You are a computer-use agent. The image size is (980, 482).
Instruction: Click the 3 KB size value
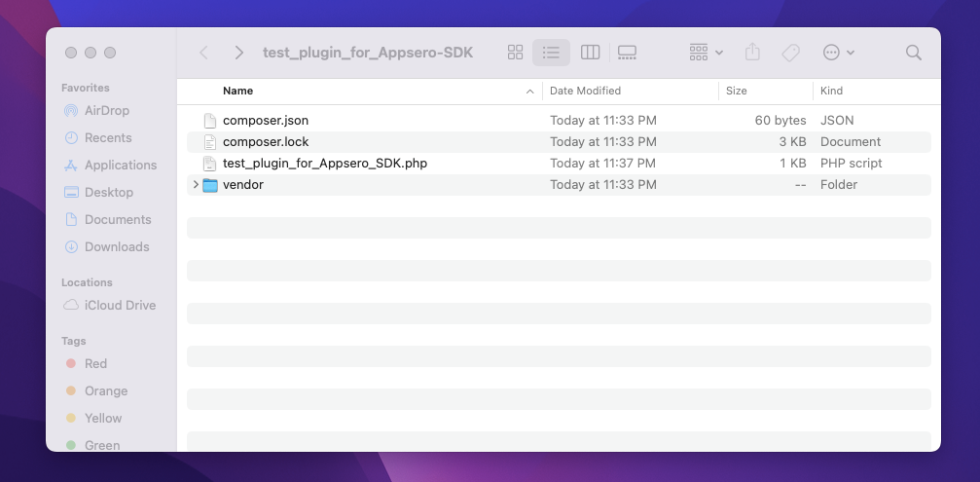pyautogui.click(x=792, y=142)
